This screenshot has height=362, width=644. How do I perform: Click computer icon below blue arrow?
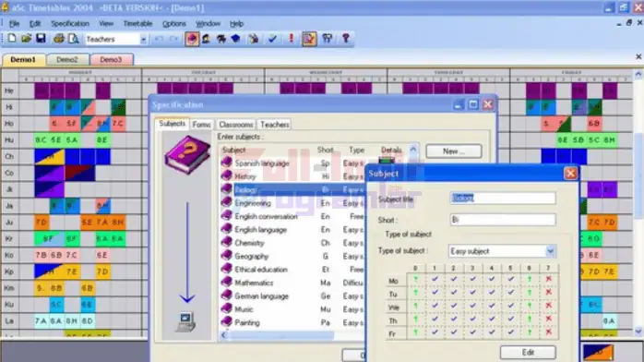[x=185, y=321]
